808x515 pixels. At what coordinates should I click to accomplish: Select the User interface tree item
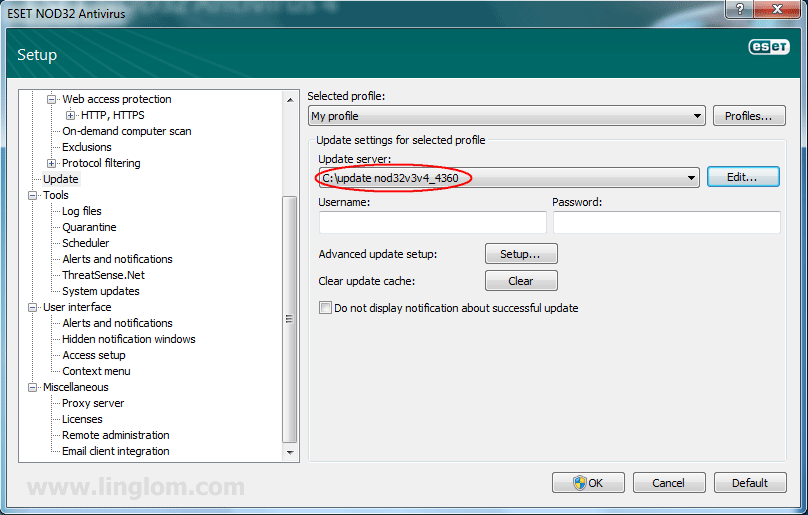tap(77, 307)
